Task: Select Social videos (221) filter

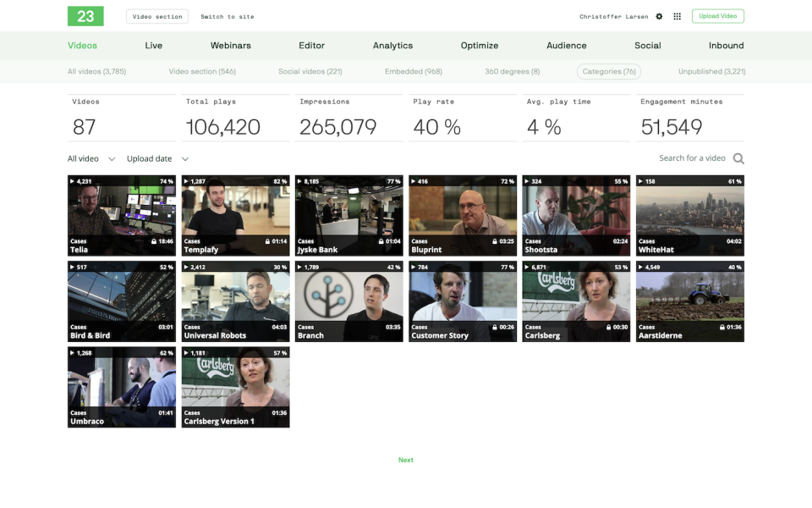Action: [x=310, y=71]
